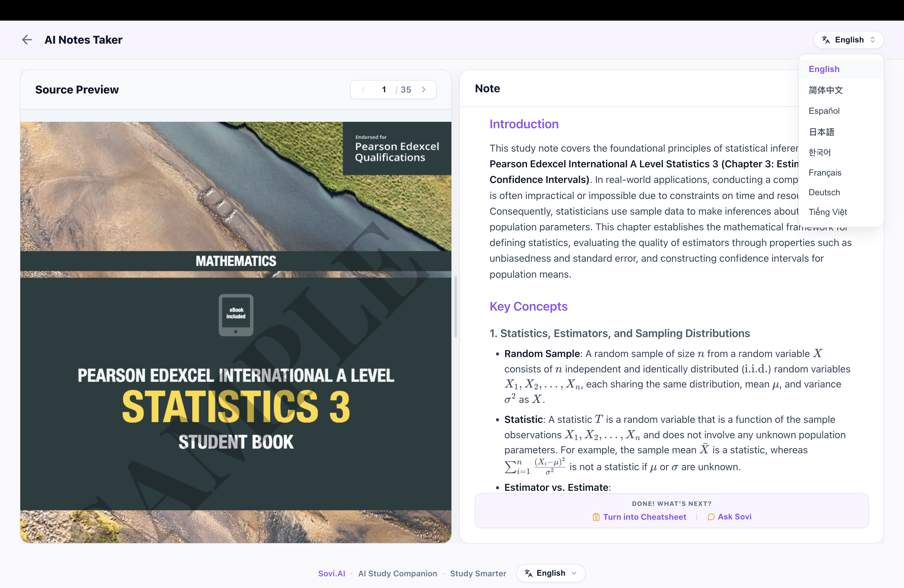Switch the language to Español

pyautogui.click(x=841, y=111)
